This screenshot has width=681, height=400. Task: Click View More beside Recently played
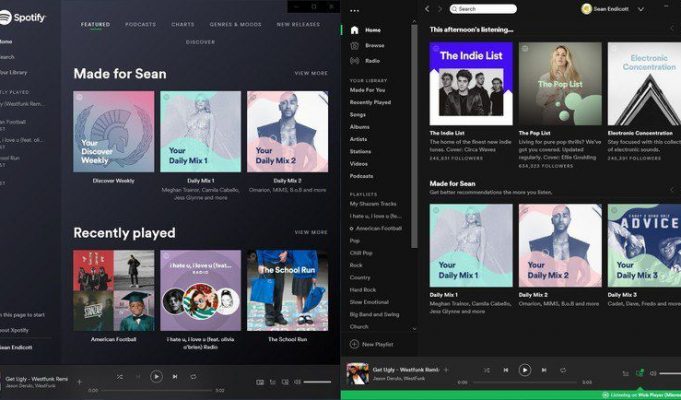(311, 232)
